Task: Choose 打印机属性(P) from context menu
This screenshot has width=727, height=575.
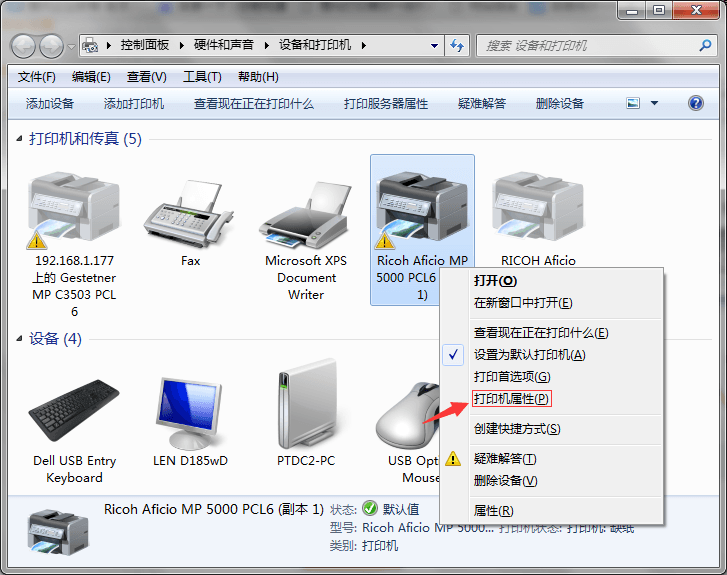Action: click(x=511, y=398)
